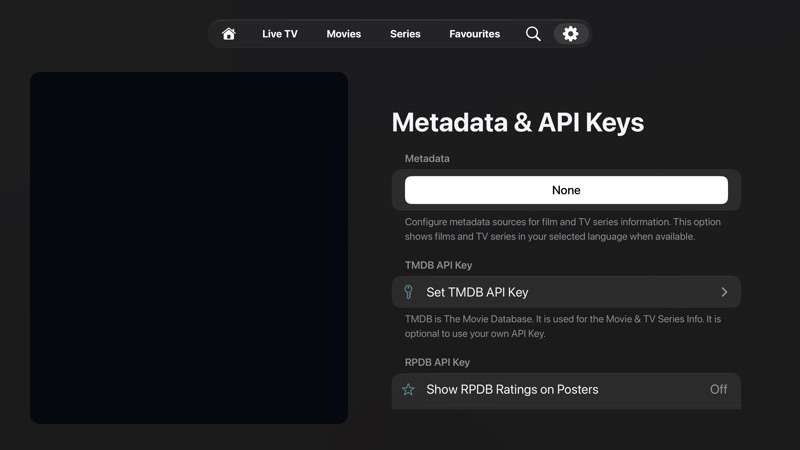The image size is (800, 450).
Task: Go to Home via house icon
Action: [x=229, y=34]
